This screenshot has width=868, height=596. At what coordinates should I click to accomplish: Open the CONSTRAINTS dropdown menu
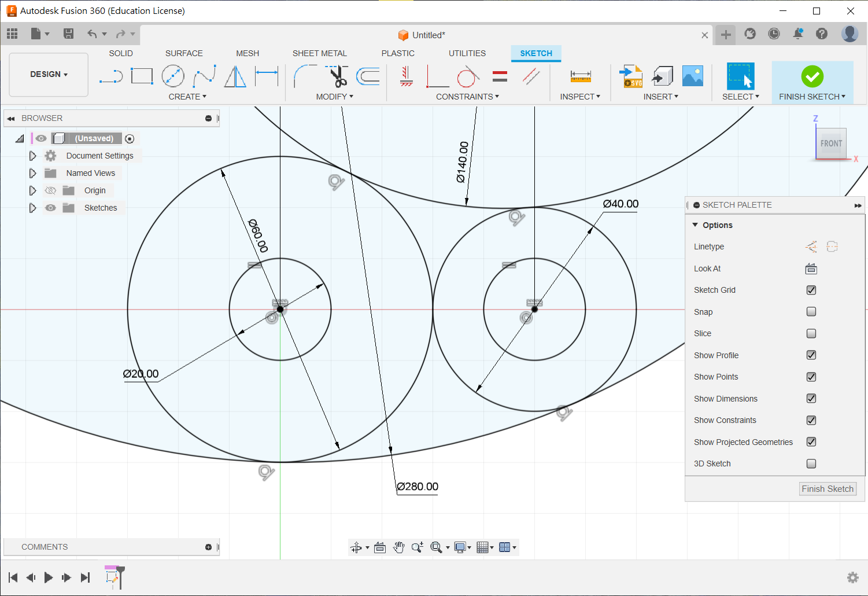[467, 97]
